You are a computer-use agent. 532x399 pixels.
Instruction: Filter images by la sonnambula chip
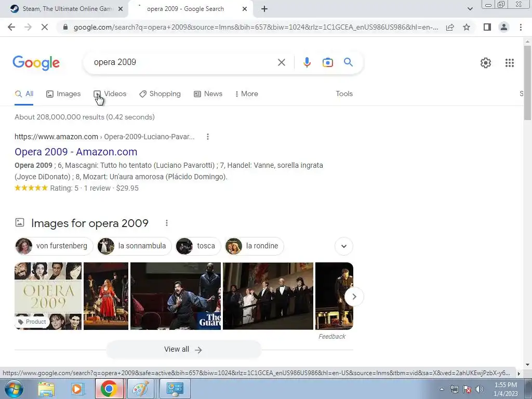[134, 246]
